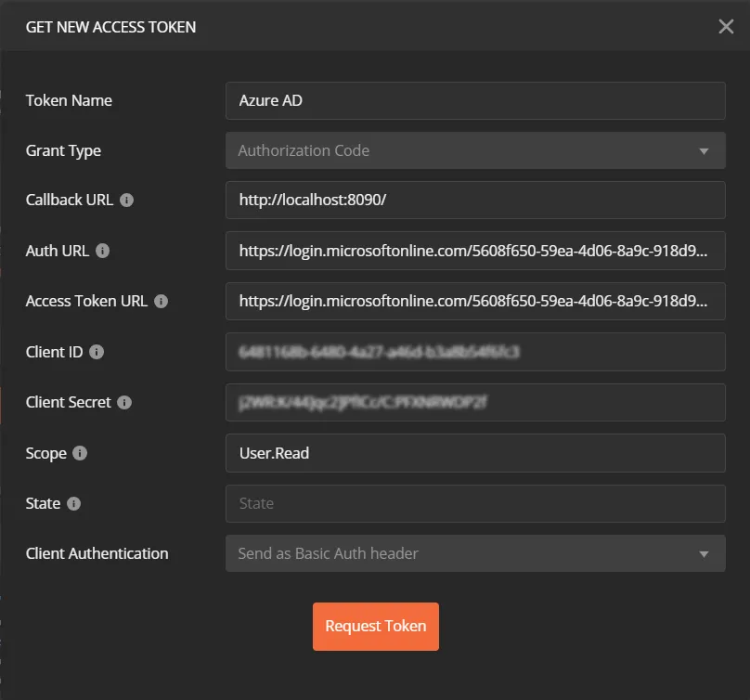Click the empty State input field

475,503
